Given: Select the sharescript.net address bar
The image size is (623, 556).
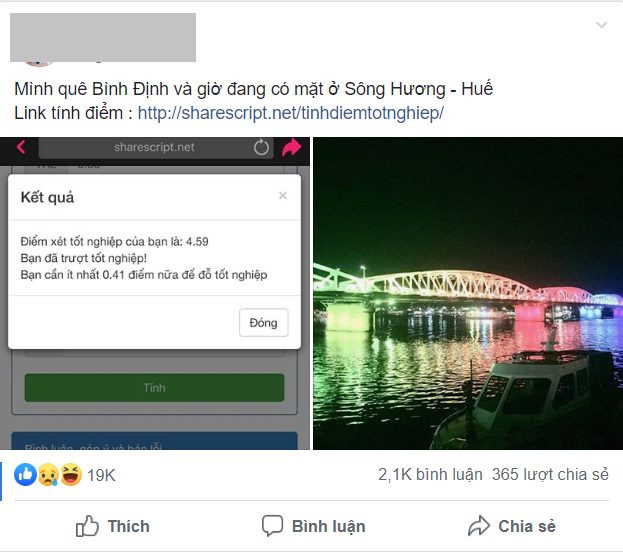Looking at the screenshot, I should (156, 147).
